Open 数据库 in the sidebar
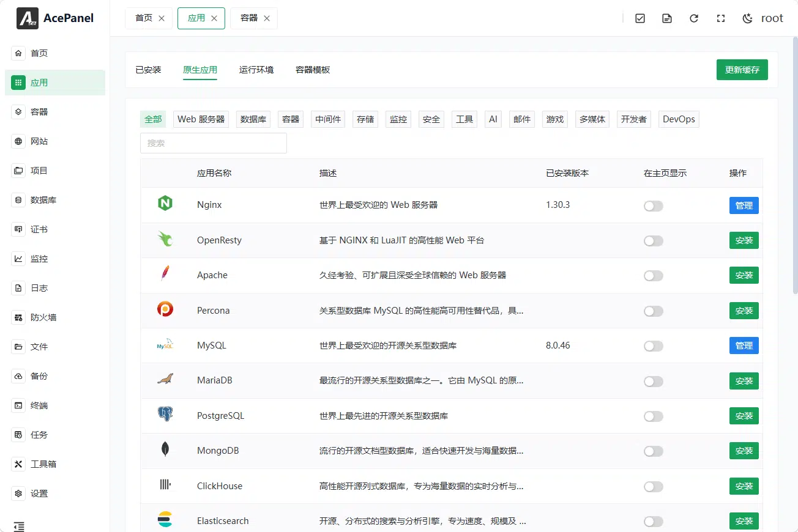This screenshot has width=798, height=532. click(55, 200)
